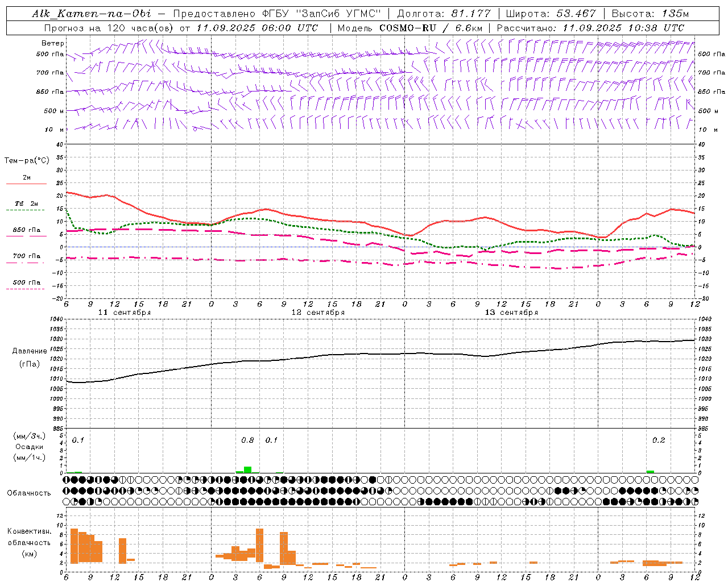Screen dimensions: 728x582
Task: Click the 850 гПа temperature legend entry
Action: [27, 230]
